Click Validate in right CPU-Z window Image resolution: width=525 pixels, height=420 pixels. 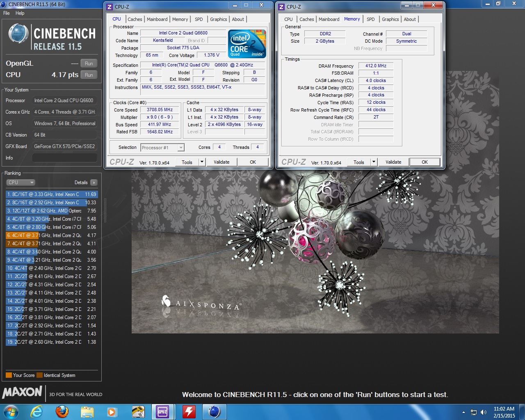pos(393,162)
